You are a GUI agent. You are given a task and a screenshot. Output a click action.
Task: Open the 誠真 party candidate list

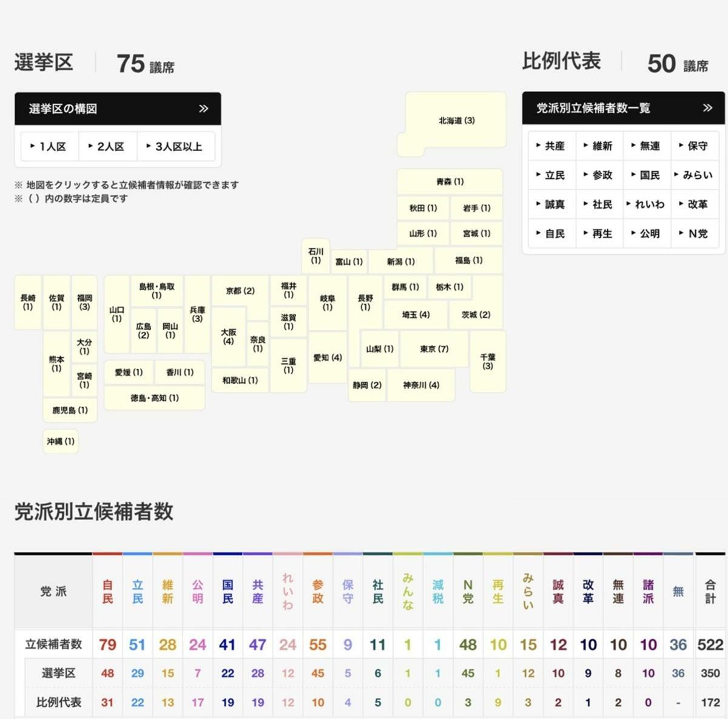tap(551, 204)
